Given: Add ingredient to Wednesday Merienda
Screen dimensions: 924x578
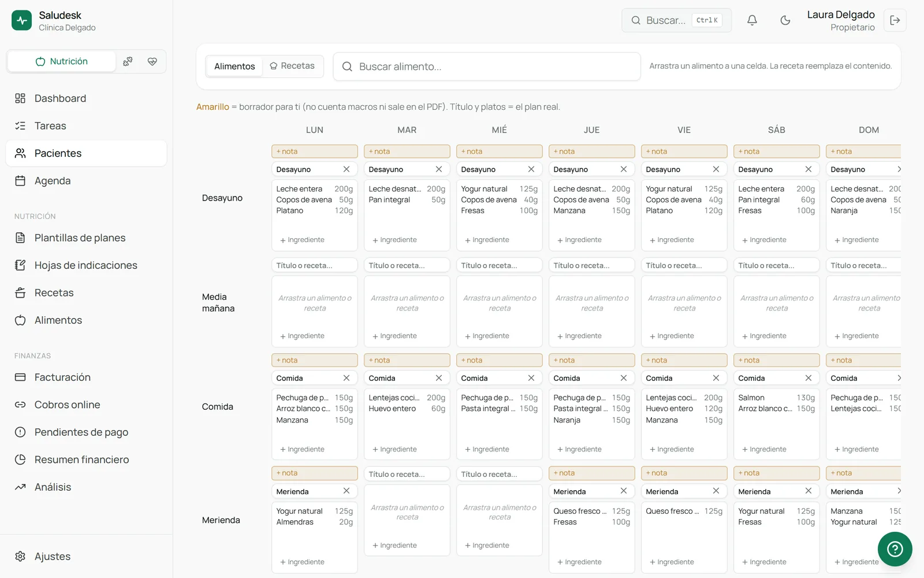Looking at the screenshot, I should 487,545.
